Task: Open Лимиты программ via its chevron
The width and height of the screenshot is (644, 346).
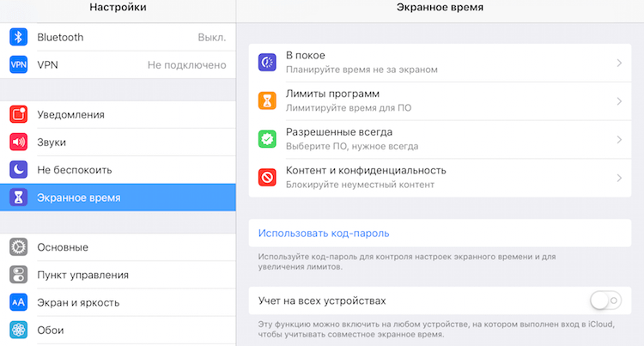Action: [x=619, y=101]
